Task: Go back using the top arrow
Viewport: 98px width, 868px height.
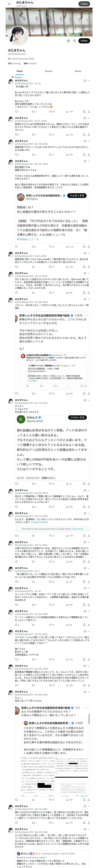Action: pos(9,4)
